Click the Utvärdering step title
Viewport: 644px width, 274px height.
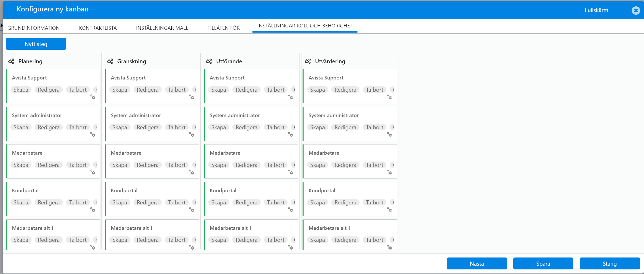point(330,61)
